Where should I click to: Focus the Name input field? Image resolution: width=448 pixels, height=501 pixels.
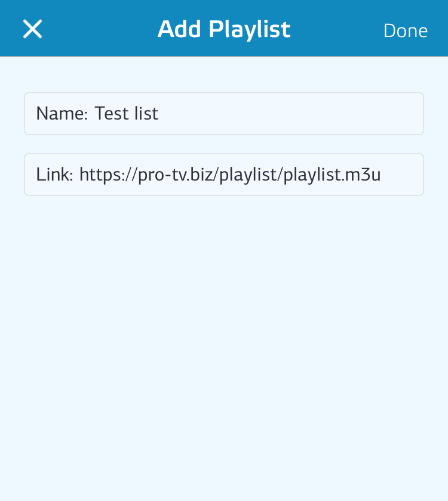click(x=223, y=114)
